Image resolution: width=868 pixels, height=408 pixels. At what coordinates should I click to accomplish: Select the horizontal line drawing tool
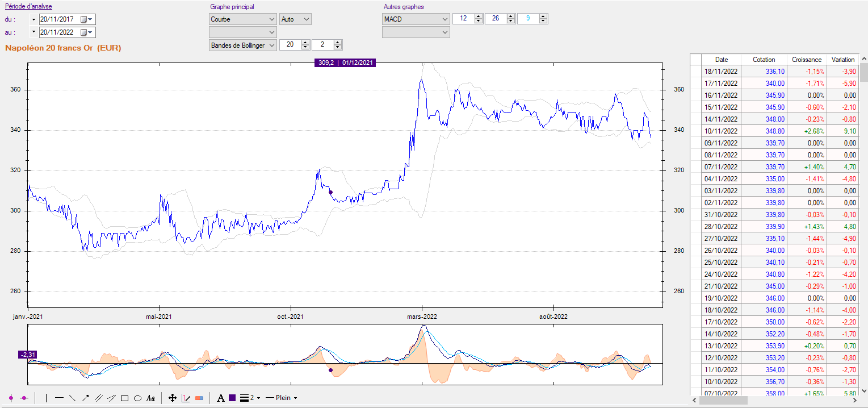pos(59,398)
